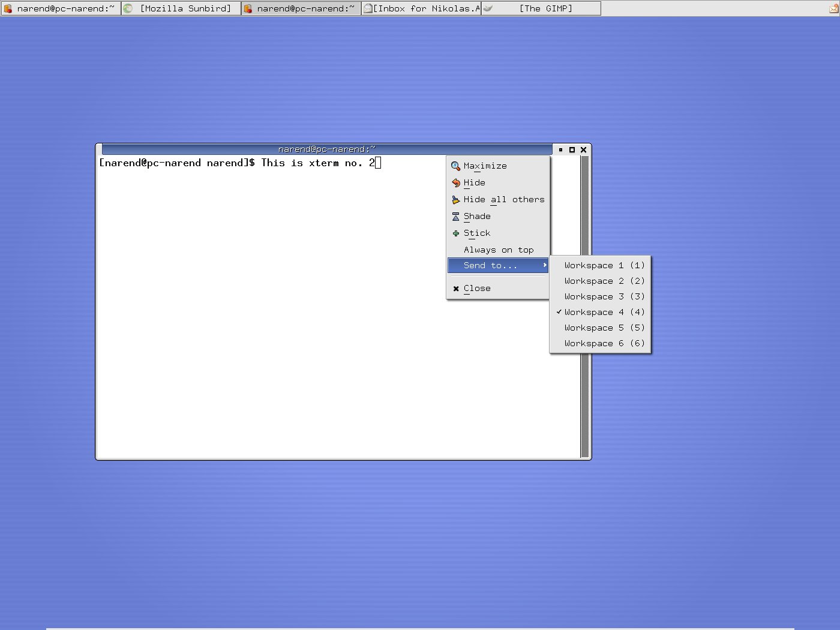Viewport: 840px width, 630px height.
Task: Expand the Send to... submenu arrow
Action: point(544,265)
